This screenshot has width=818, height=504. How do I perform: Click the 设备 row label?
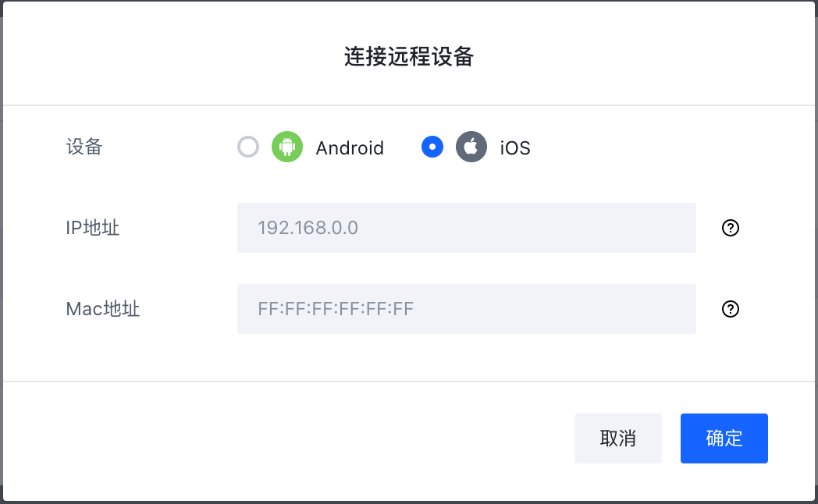[84, 147]
